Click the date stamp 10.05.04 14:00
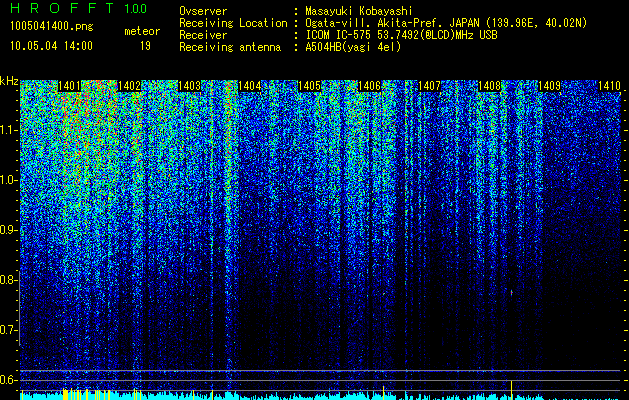The width and height of the screenshot is (629, 400). coord(51,46)
